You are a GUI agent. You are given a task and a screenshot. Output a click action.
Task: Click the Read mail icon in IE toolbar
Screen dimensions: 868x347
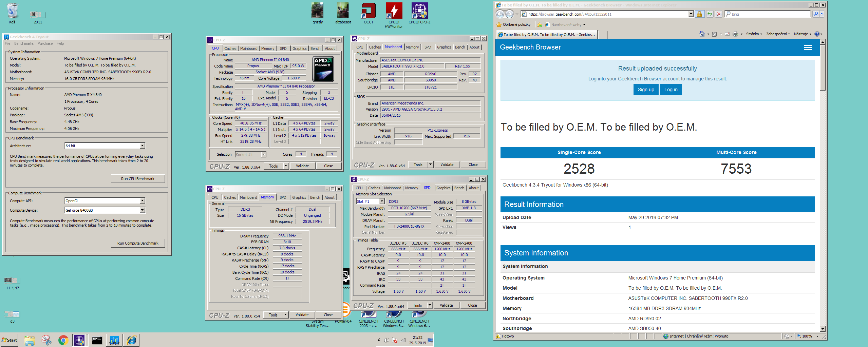(727, 34)
